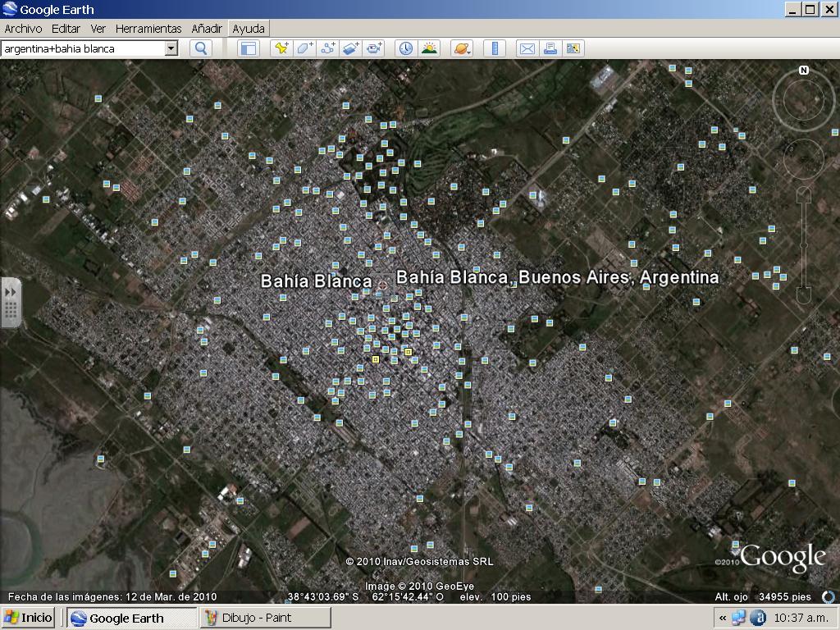The height and width of the screenshot is (630, 840).
Task: Switch to Dibujo - Paint taskbar button
Action: 266,619
